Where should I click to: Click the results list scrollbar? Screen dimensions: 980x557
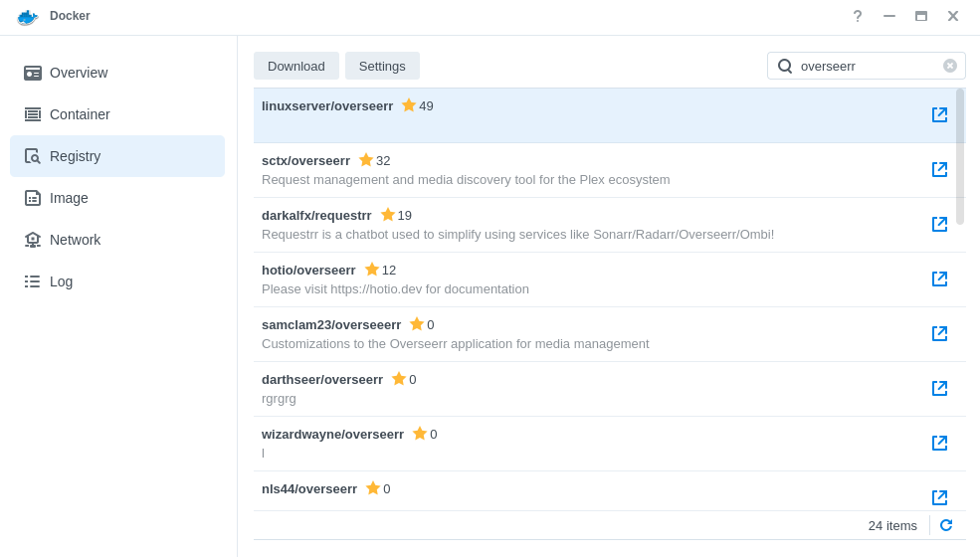[x=961, y=156]
